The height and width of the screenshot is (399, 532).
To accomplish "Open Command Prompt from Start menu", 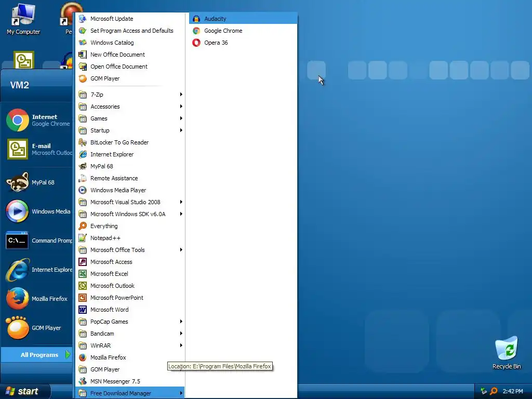I will [x=38, y=241].
